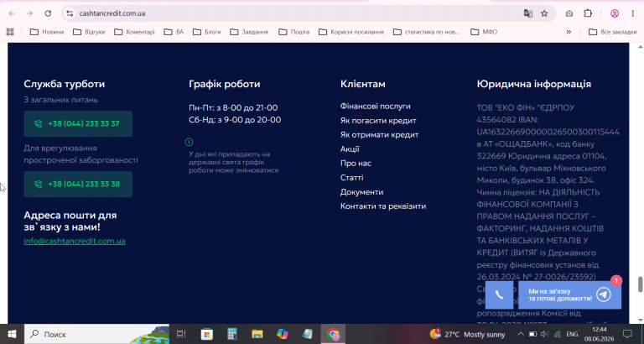Open the Chrome three-dot menu
644x344 pixels.
pos(633,13)
